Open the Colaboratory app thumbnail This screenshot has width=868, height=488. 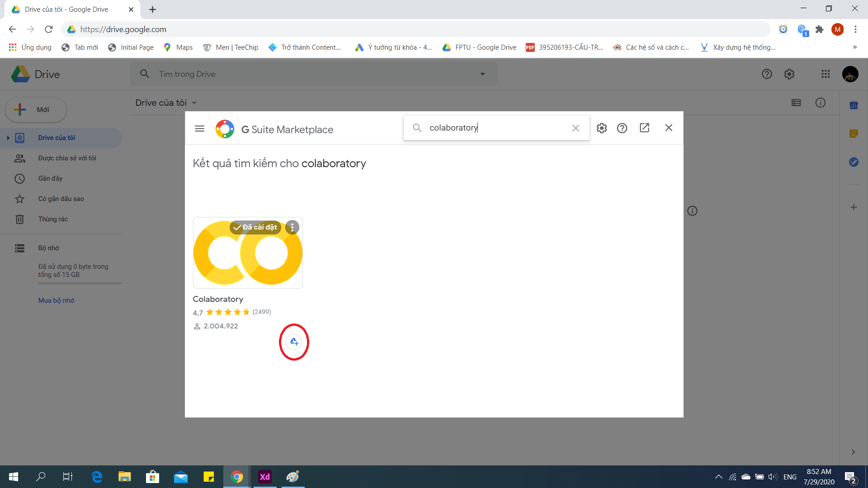(248, 253)
